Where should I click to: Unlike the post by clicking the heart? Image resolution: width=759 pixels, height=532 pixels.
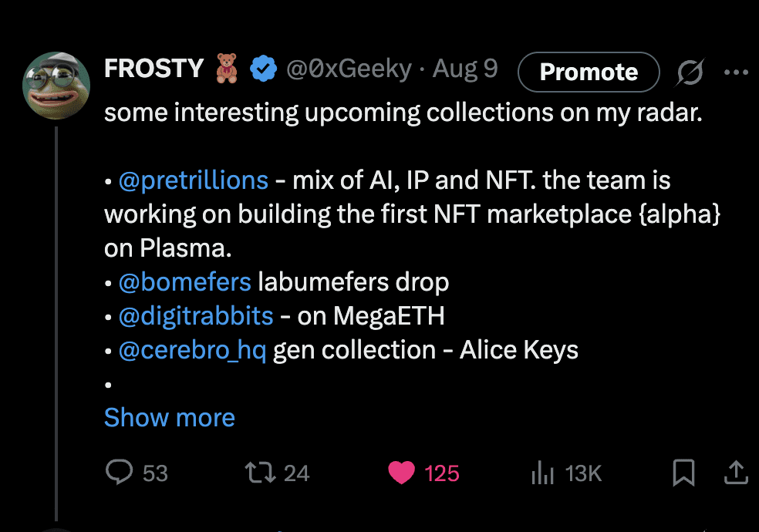400,473
